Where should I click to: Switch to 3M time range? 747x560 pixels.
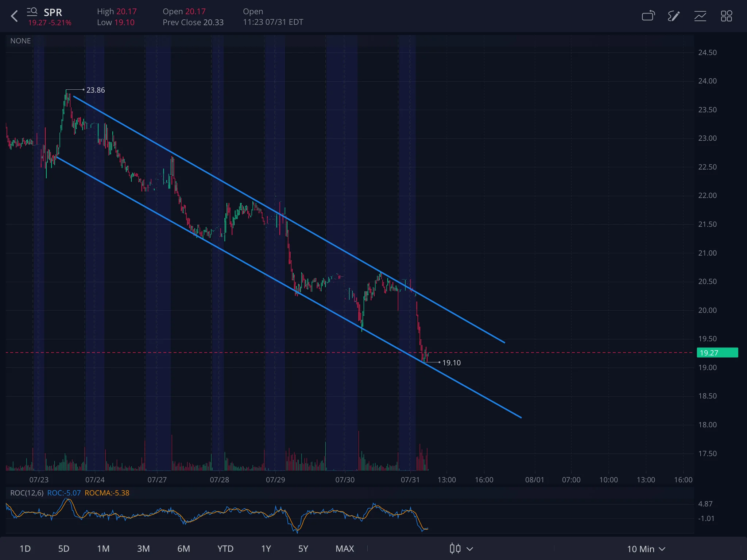point(143,549)
